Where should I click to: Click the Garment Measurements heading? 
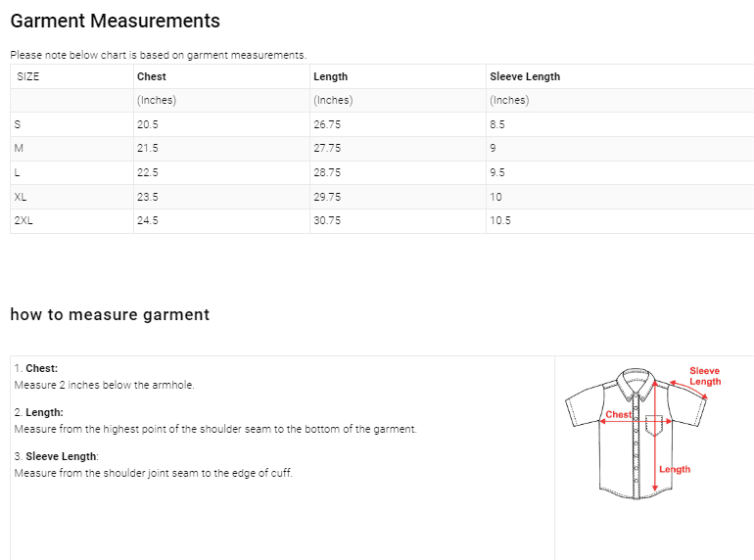(115, 22)
